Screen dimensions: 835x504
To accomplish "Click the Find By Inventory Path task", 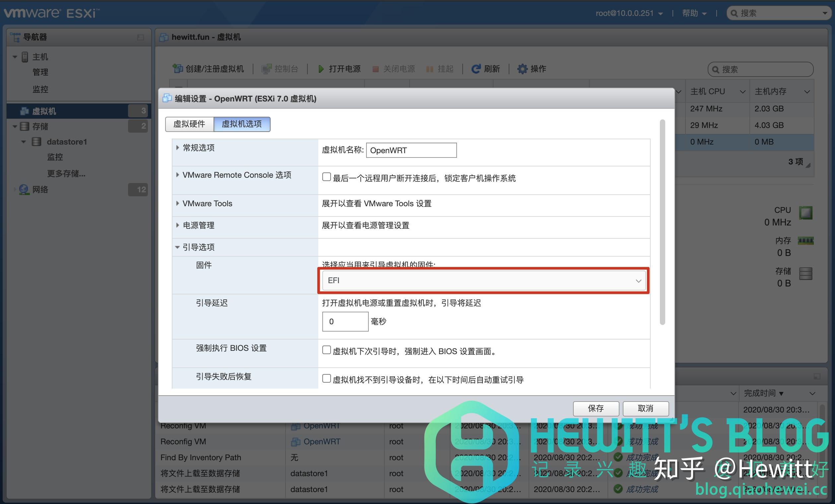I will click(x=201, y=458).
